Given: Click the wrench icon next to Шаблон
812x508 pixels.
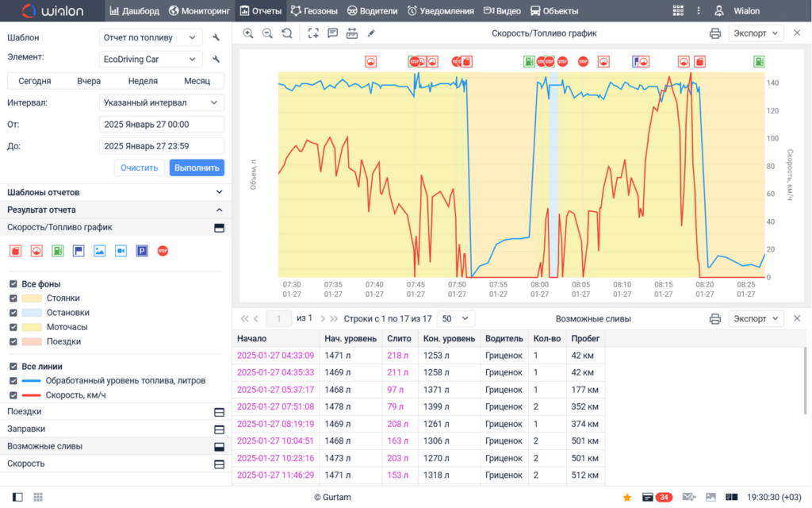Looking at the screenshot, I should click(x=216, y=37).
